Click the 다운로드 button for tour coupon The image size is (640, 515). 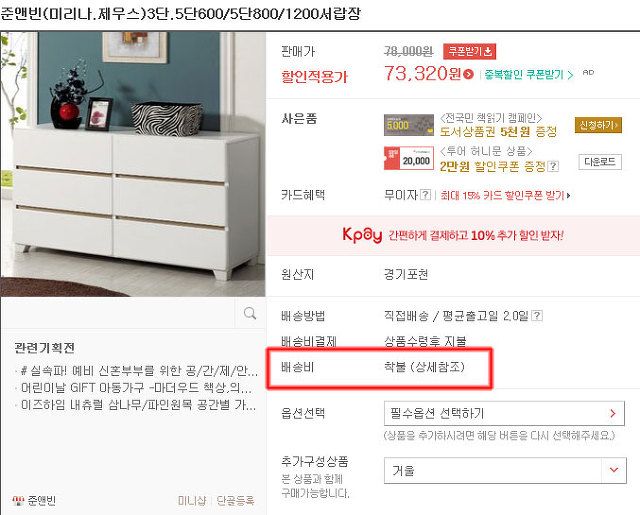pos(600,162)
